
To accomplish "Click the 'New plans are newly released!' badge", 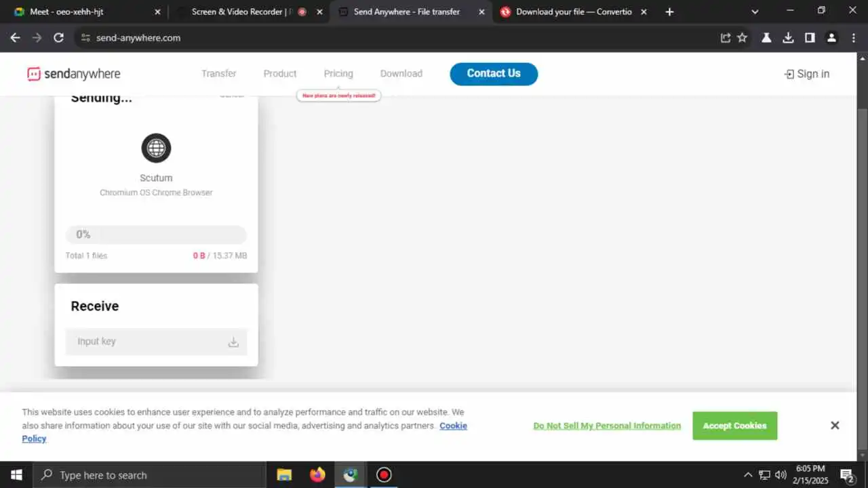I will click(x=338, y=96).
